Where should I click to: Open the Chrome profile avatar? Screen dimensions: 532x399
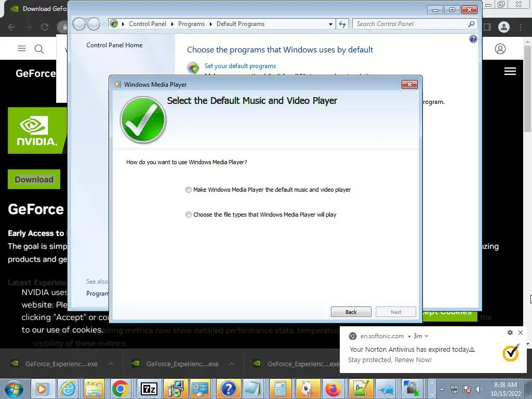click(504, 27)
